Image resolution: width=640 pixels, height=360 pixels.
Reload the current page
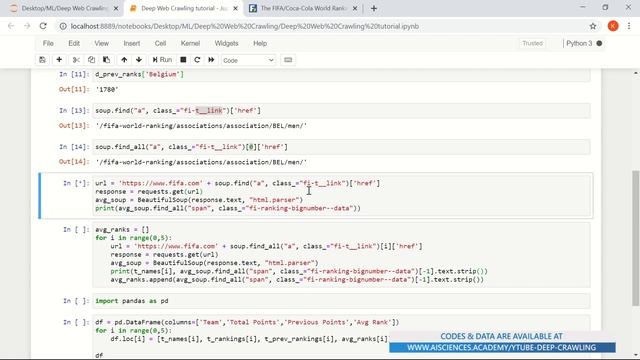(43, 26)
